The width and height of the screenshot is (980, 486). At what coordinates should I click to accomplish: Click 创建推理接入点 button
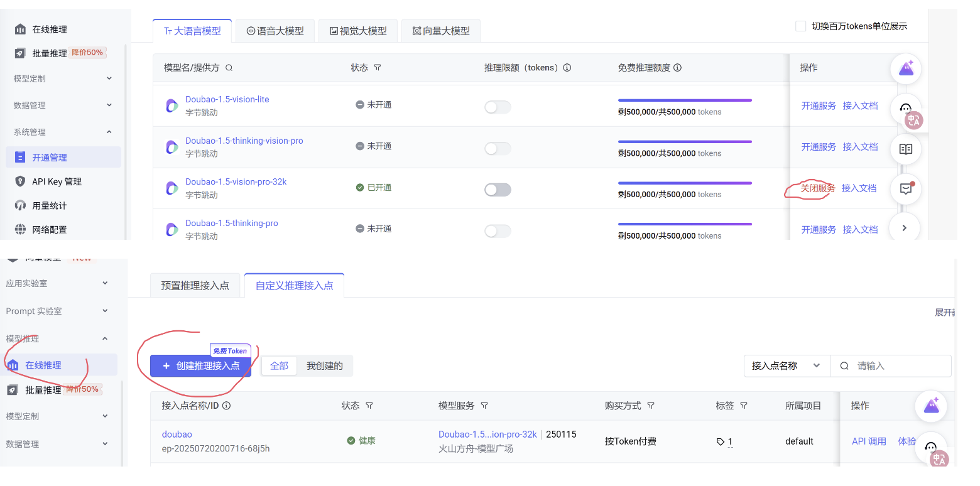200,365
